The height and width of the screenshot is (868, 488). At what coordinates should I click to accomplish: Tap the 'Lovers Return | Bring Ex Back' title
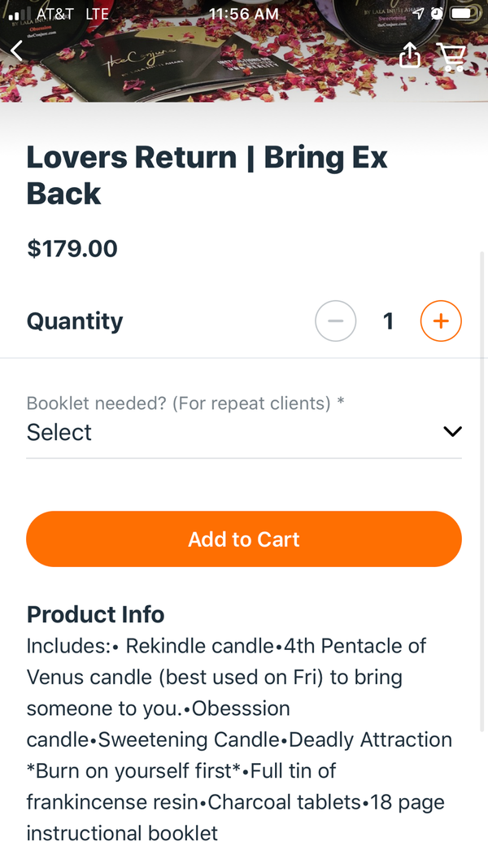tap(207, 175)
